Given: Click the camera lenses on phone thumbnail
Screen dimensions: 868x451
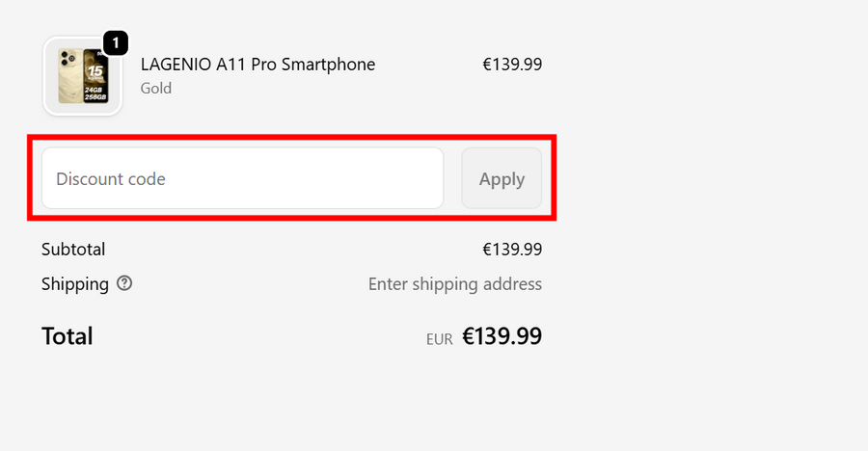Looking at the screenshot, I should coord(68,58).
